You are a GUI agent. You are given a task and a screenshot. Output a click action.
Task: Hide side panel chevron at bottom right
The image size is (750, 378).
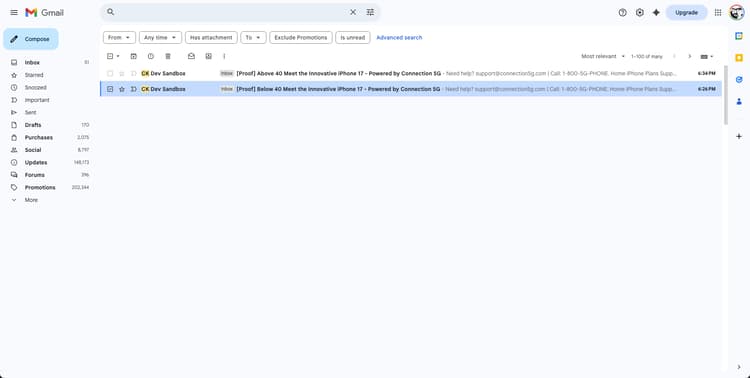[739, 367]
